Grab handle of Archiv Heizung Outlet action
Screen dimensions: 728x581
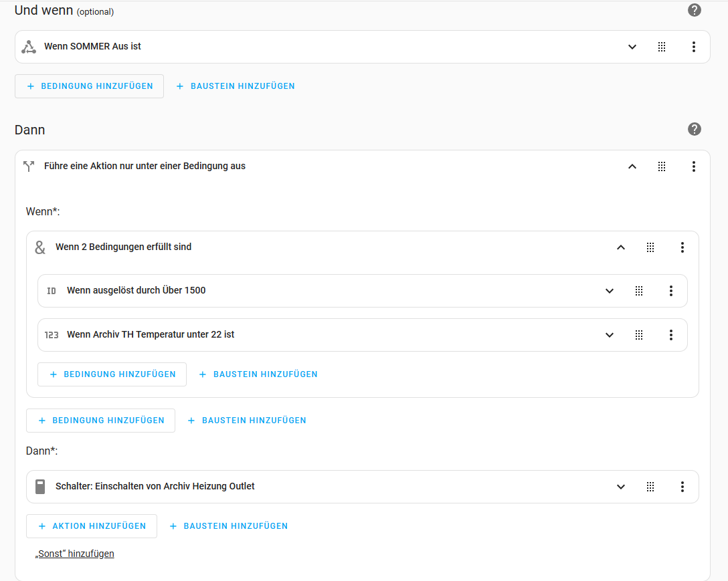650,487
